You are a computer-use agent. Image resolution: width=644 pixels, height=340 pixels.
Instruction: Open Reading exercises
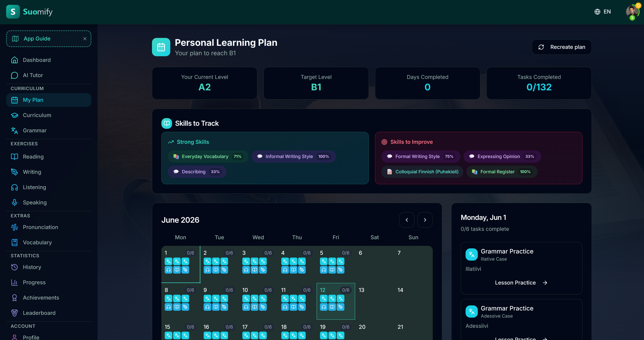(49, 157)
